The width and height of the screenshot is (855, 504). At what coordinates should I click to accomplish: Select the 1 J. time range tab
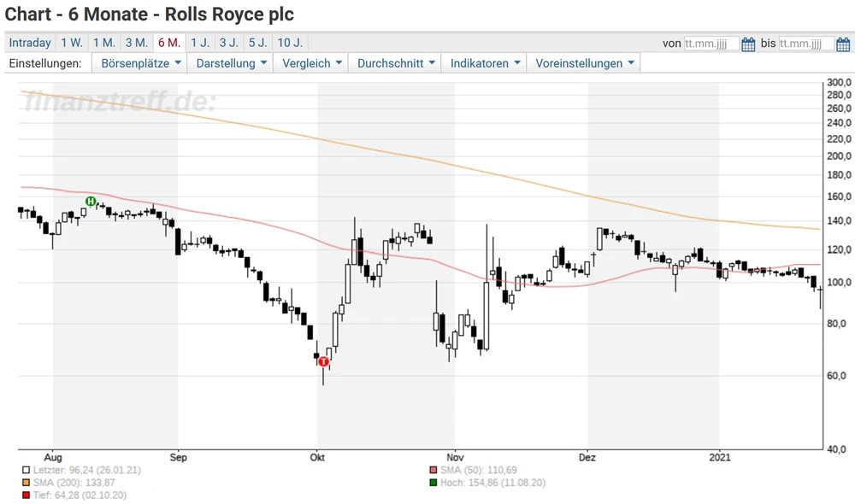[200, 43]
